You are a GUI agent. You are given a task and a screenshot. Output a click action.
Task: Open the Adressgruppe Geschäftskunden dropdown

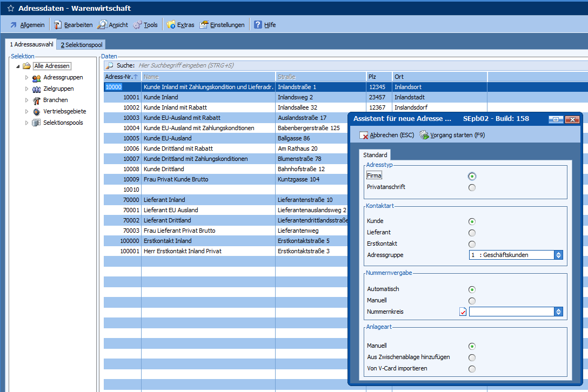[559, 255]
